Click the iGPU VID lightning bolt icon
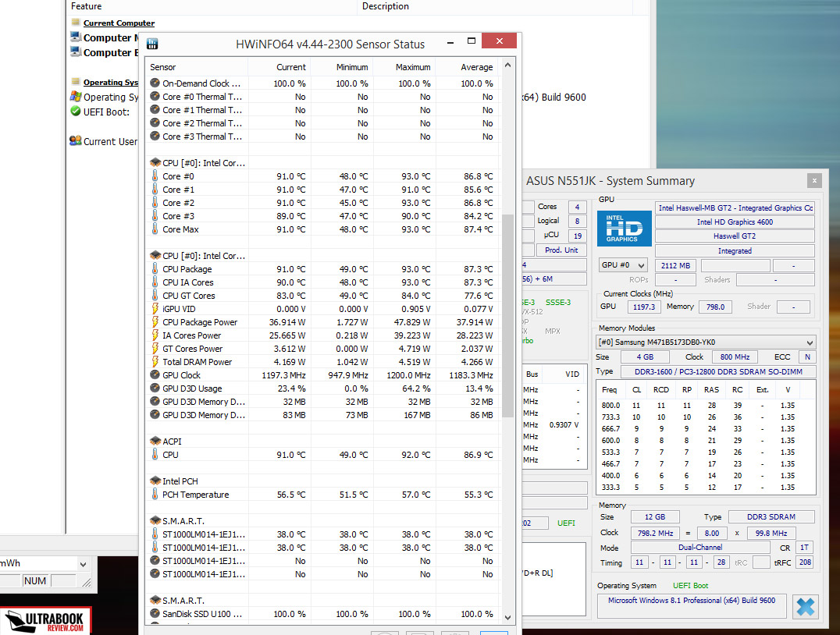The width and height of the screenshot is (840, 635). tap(155, 308)
